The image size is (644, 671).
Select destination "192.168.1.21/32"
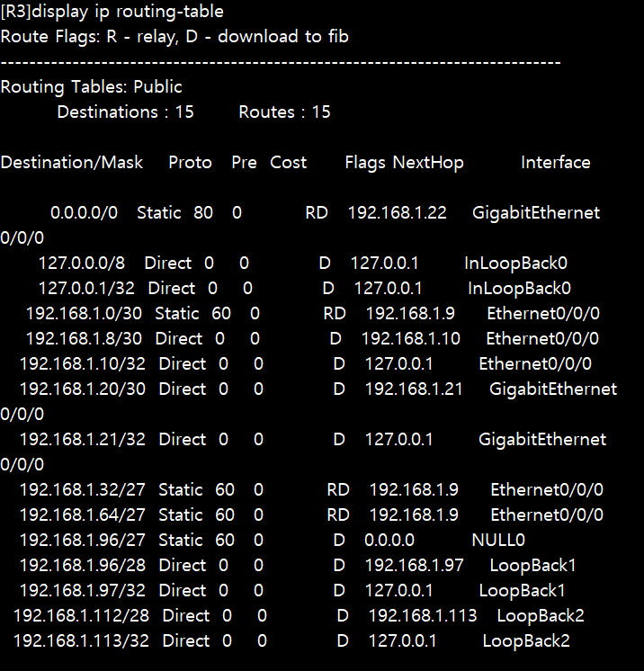click(83, 440)
